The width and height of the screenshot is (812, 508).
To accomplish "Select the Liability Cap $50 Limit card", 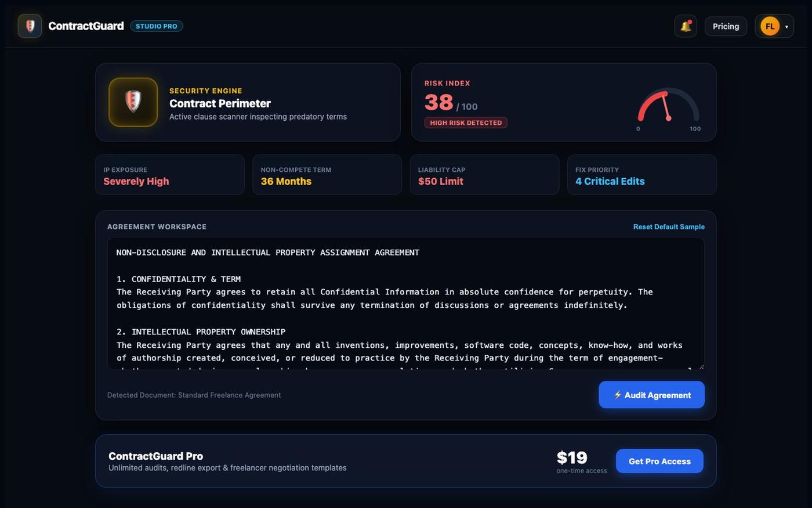I will tap(484, 175).
